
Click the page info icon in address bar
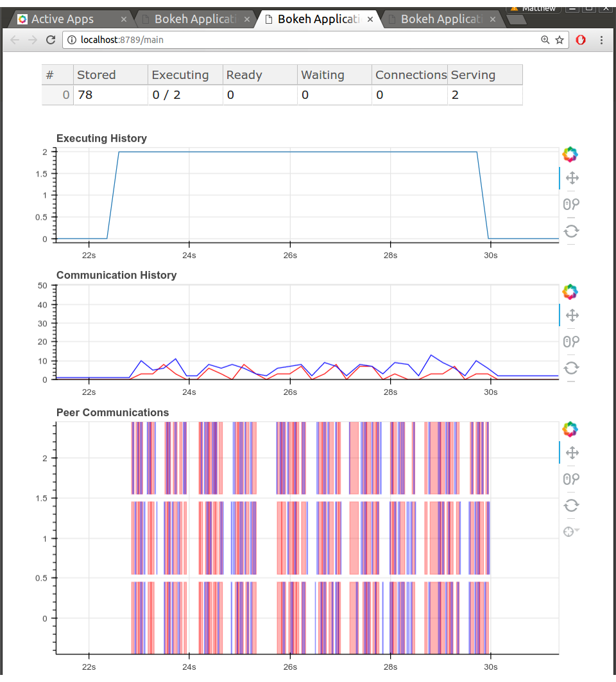click(x=71, y=39)
